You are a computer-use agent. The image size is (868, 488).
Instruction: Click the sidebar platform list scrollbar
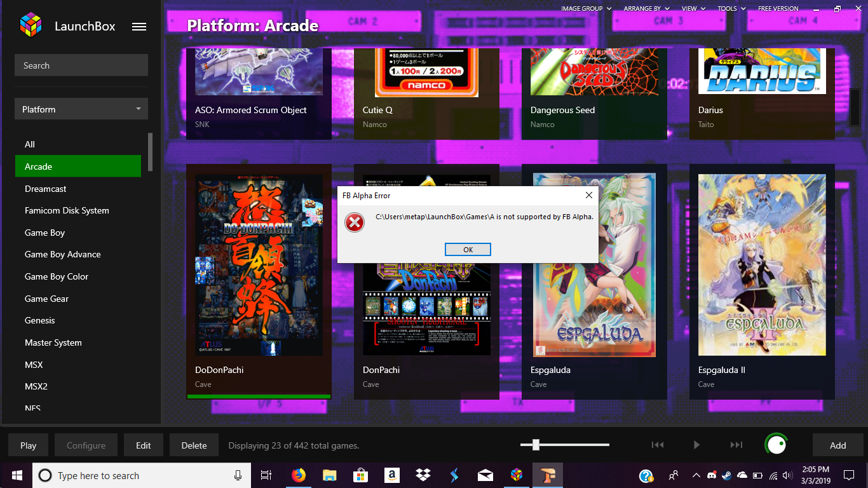pos(151,151)
